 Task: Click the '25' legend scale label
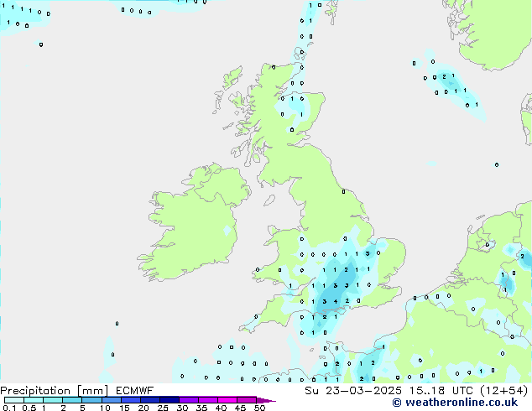click(x=163, y=408)
